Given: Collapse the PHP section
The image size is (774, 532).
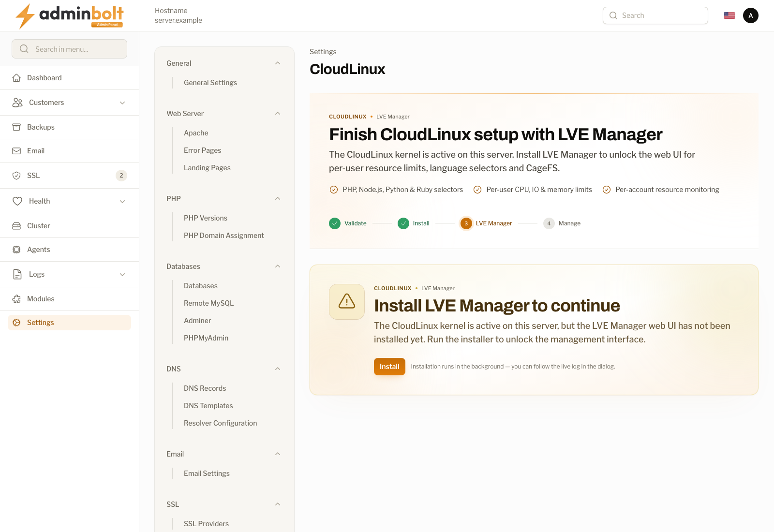Looking at the screenshot, I should pos(278,199).
